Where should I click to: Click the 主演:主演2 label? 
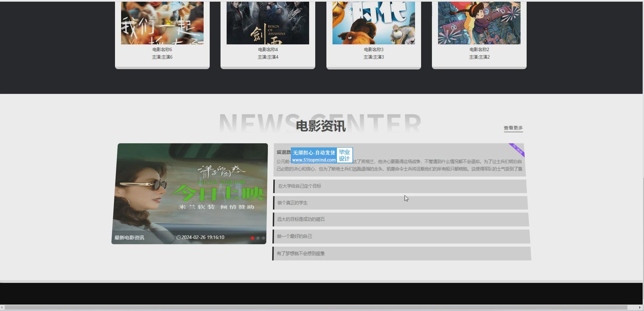479,57
